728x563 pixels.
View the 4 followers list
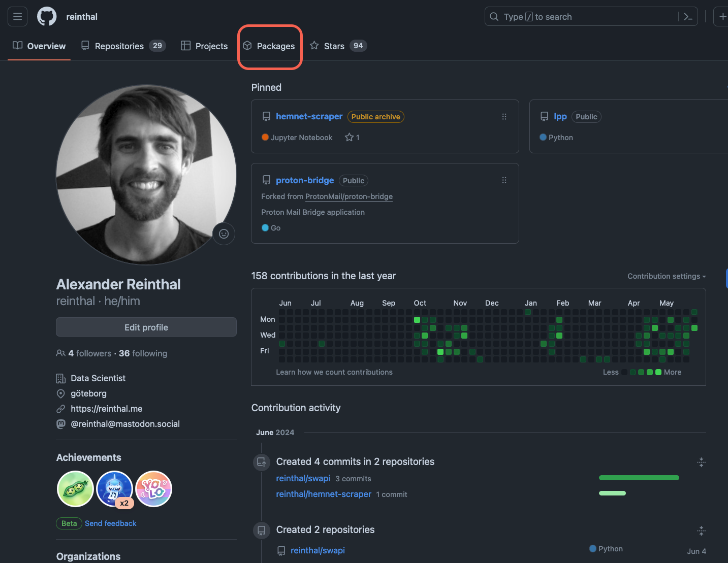[90, 353]
